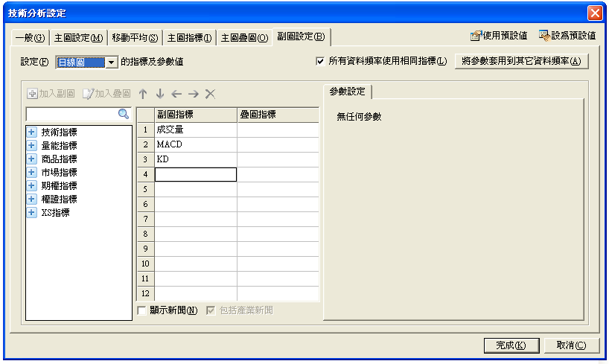The height and width of the screenshot is (364, 609).
Task: Select the 成交量 indicator cell
Action: click(196, 130)
